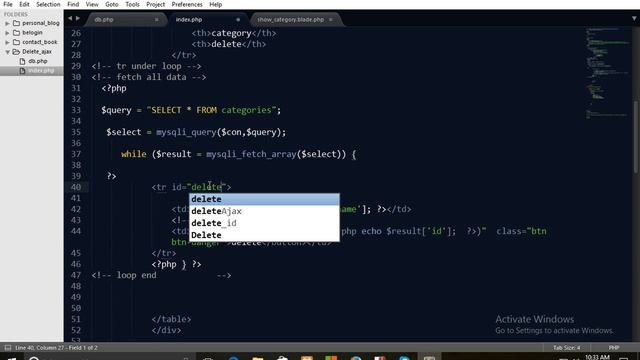Open index.php file in sidebar
The width and height of the screenshot is (640, 360).
[x=41, y=71]
